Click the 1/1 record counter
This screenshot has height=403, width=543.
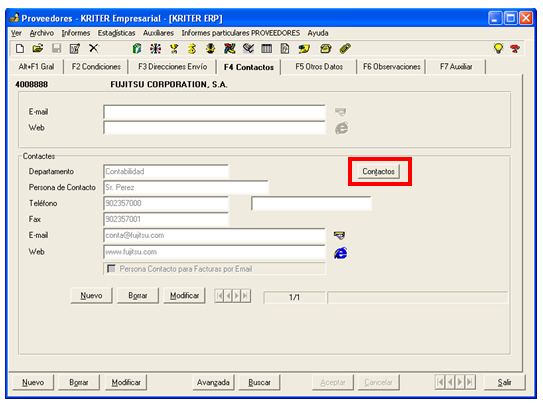(294, 297)
